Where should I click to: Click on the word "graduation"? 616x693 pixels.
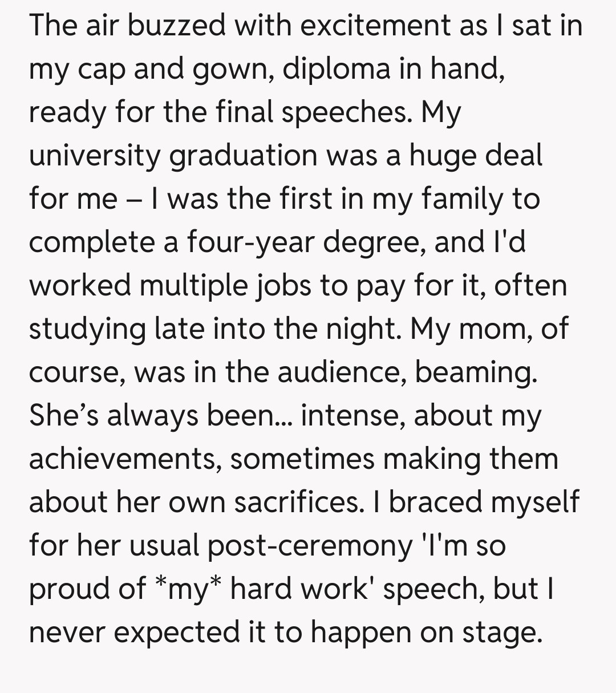(243, 156)
